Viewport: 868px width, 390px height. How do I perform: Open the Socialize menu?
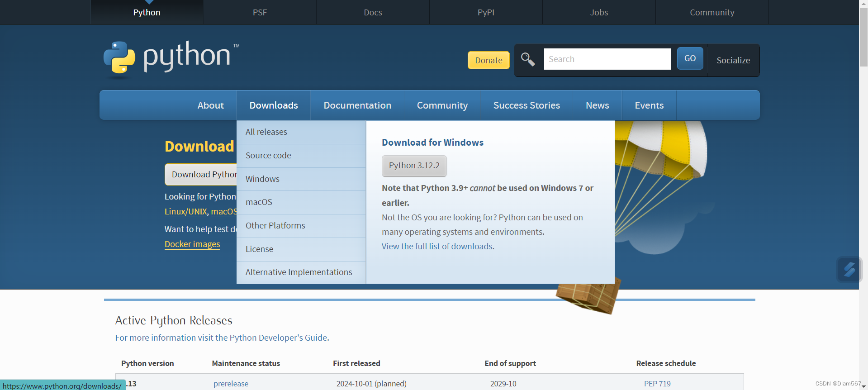[733, 60]
